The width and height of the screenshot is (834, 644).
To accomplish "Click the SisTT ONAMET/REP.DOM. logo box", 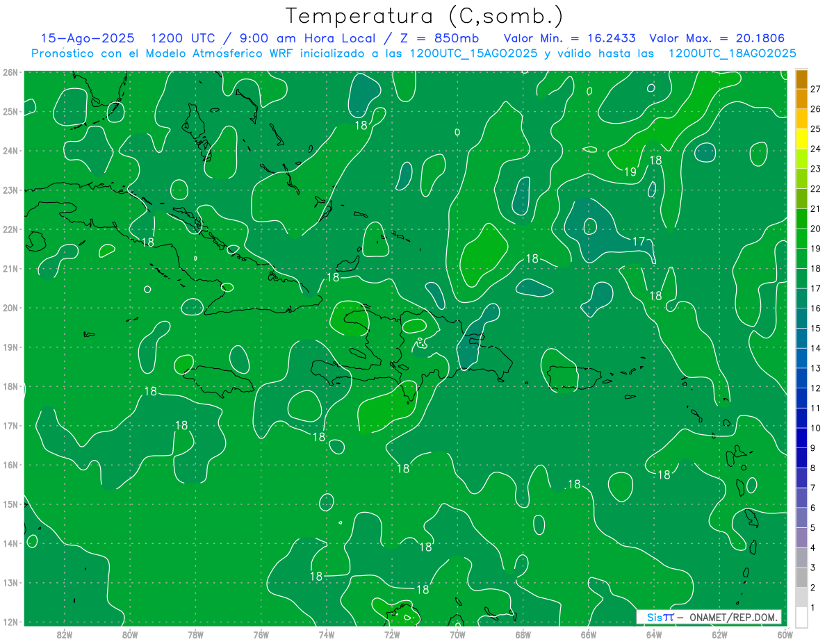I will tap(709, 617).
